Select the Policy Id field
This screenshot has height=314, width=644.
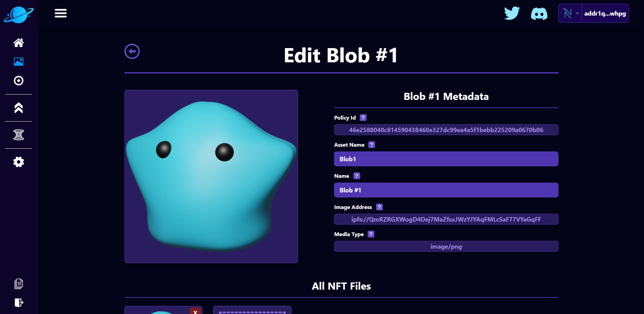tap(446, 130)
